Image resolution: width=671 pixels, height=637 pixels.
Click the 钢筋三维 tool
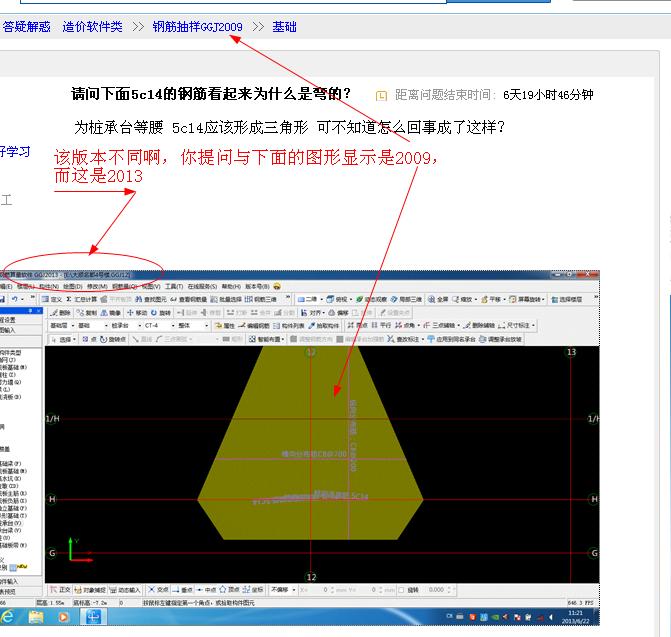(x=261, y=299)
